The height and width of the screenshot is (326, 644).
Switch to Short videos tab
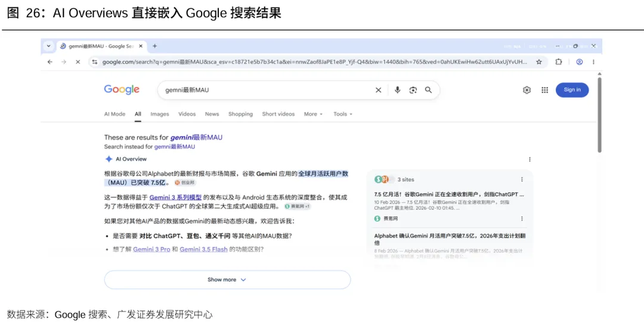click(x=278, y=114)
